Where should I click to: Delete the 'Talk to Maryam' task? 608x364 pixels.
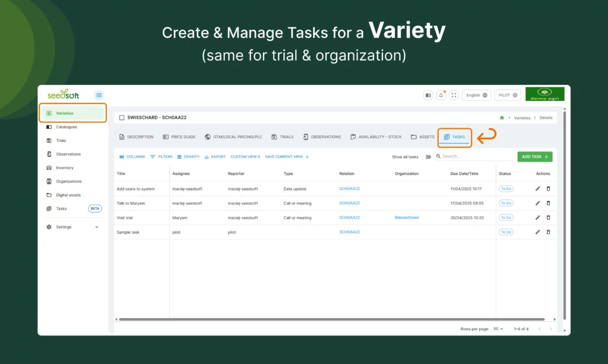pyautogui.click(x=548, y=203)
